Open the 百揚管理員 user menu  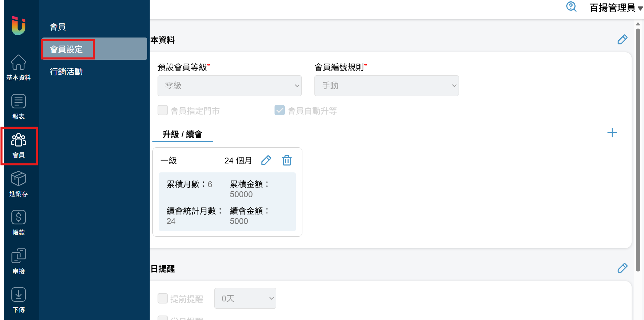point(615,8)
